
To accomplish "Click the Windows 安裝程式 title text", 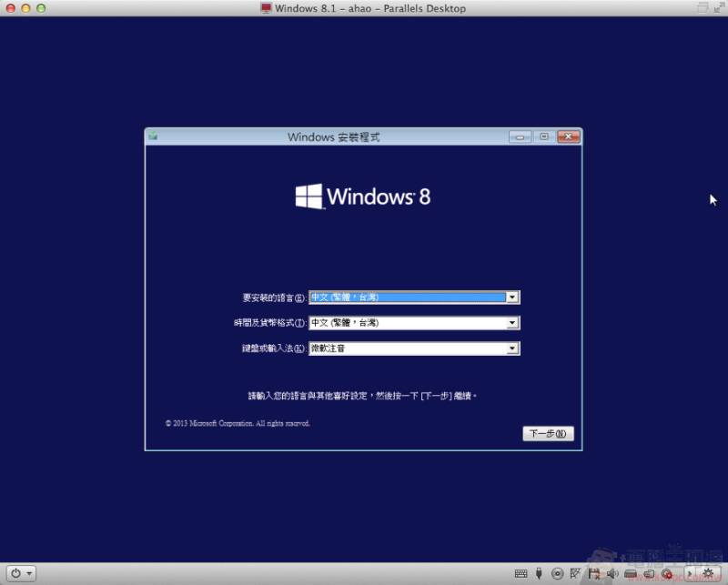I will (333, 137).
